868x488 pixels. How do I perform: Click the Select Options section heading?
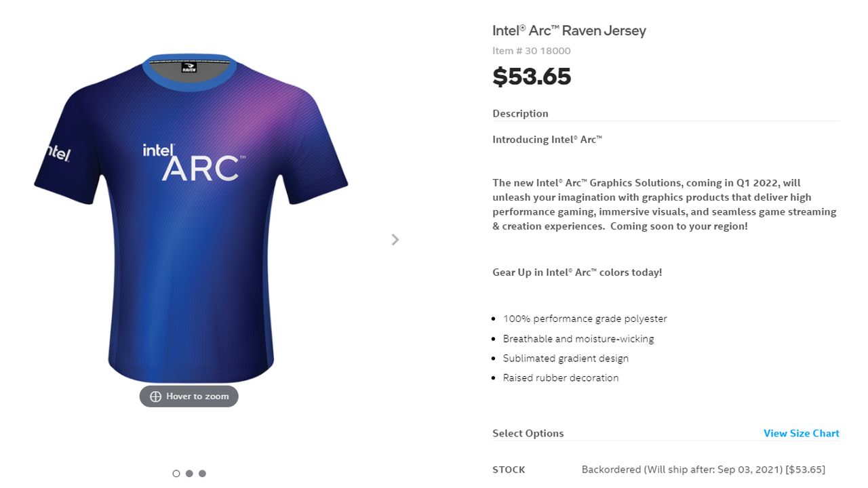528,433
